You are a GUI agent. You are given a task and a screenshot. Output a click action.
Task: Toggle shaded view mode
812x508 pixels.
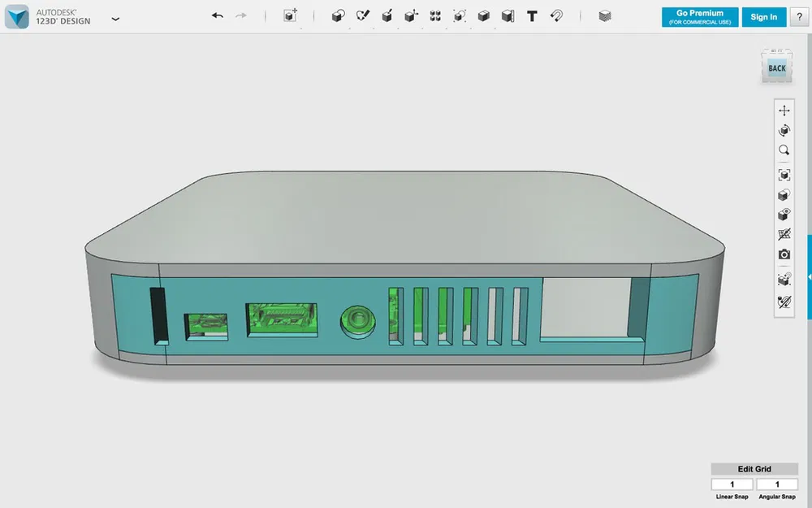pyautogui.click(x=784, y=193)
